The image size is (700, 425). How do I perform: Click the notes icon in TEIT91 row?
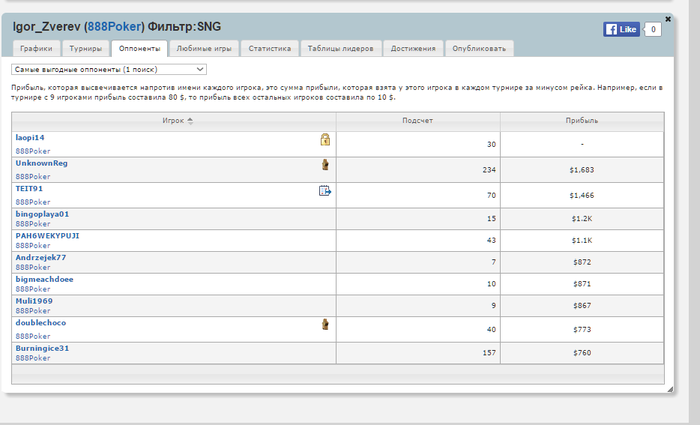coord(325,191)
